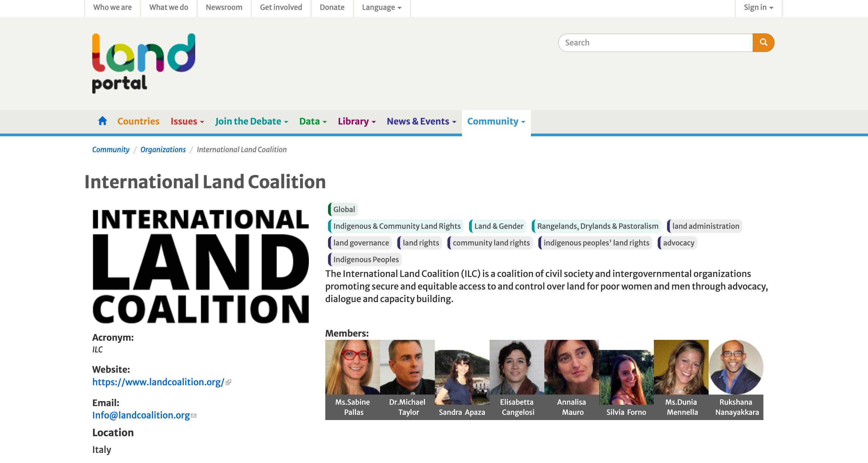Screen dimensions: 868x463
Task: Click Donate in the top menu
Action: click(x=332, y=7)
